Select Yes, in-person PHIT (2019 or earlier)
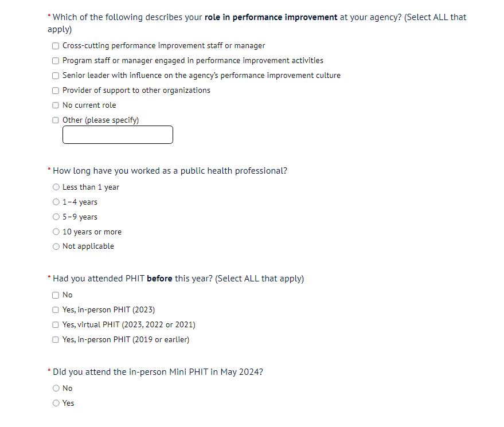Image resolution: width=504 pixels, height=427 pixels. pyautogui.click(x=56, y=340)
